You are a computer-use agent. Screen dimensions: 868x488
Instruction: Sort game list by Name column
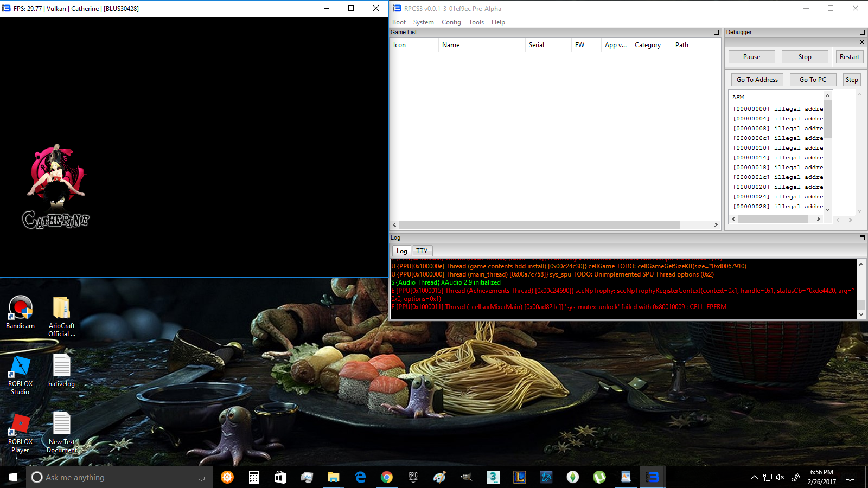click(x=482, y=45)
